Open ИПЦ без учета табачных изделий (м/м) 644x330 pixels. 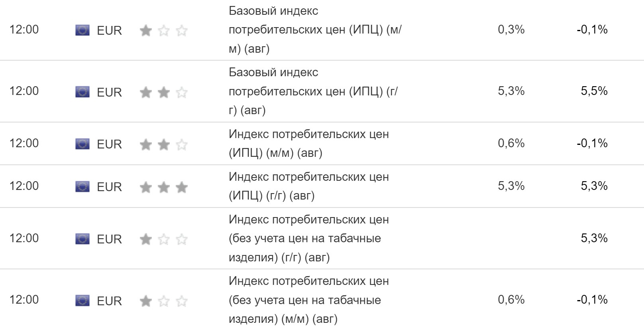(308, 300)
